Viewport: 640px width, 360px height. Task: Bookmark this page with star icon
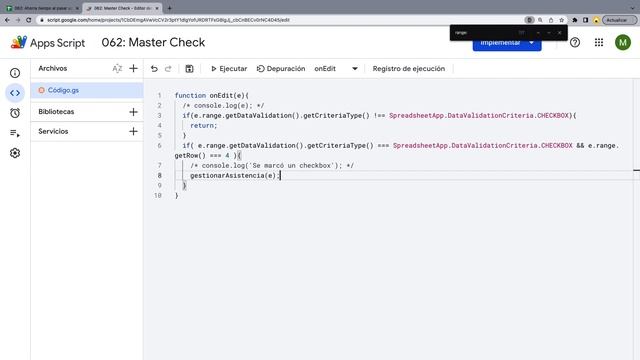(x=562, y=20)
